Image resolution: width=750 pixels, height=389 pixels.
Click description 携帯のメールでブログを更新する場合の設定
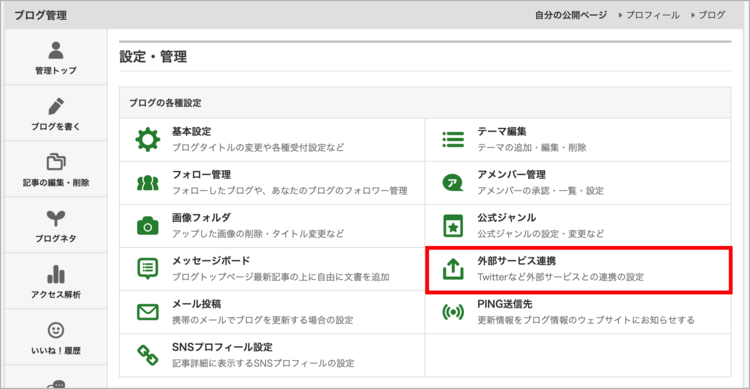tap(263, 320)
